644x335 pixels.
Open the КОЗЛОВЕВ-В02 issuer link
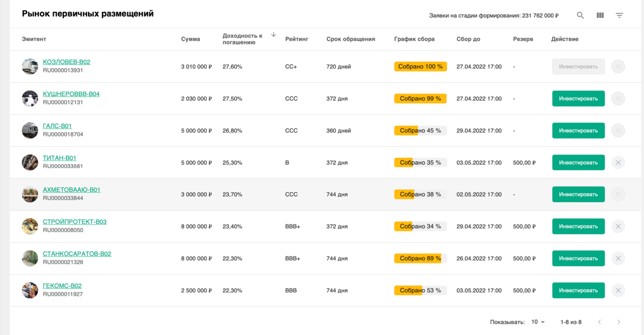[67, 62]
